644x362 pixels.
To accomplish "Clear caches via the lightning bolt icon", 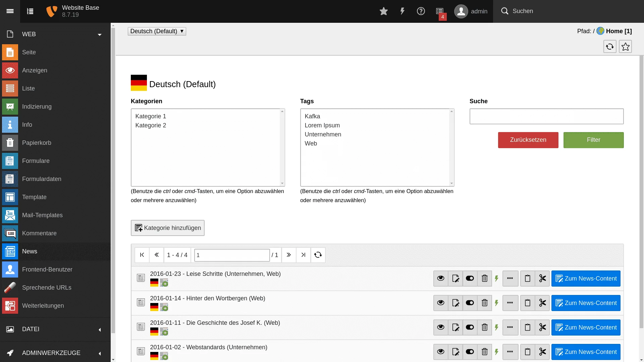I will pos(402,11).
